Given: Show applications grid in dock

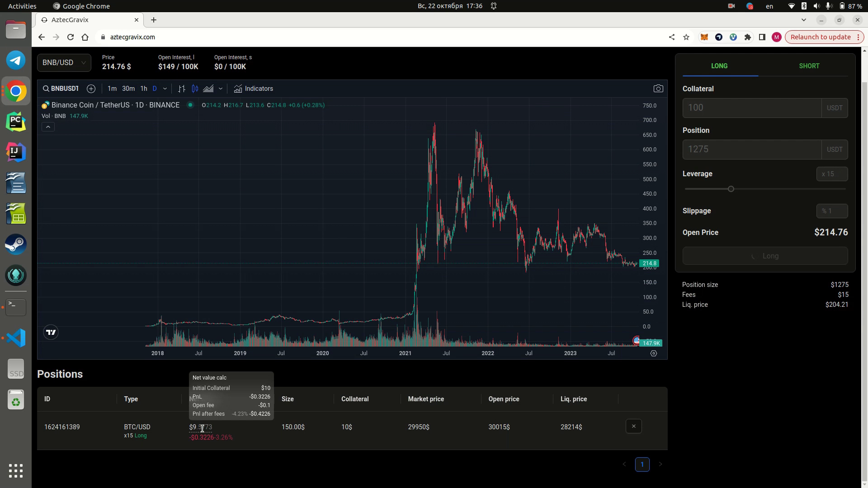Looking at the screenshot, I should (16, 471).
